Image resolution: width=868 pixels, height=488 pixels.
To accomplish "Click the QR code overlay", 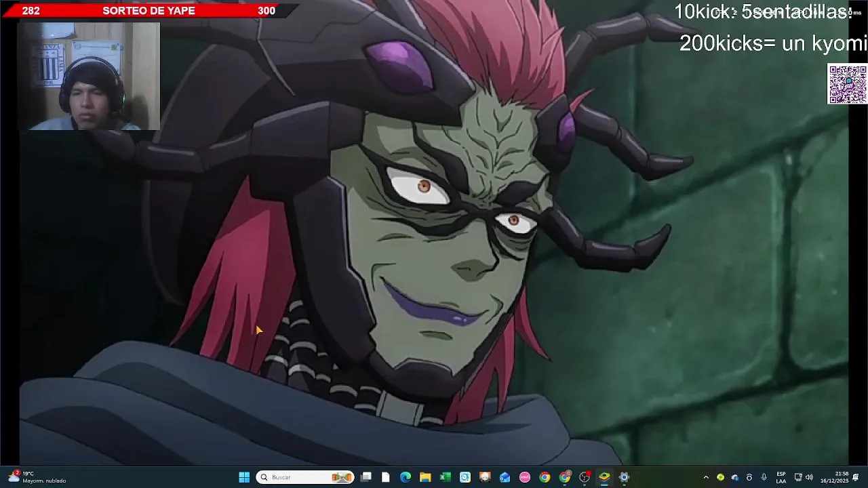I will 847,84.
